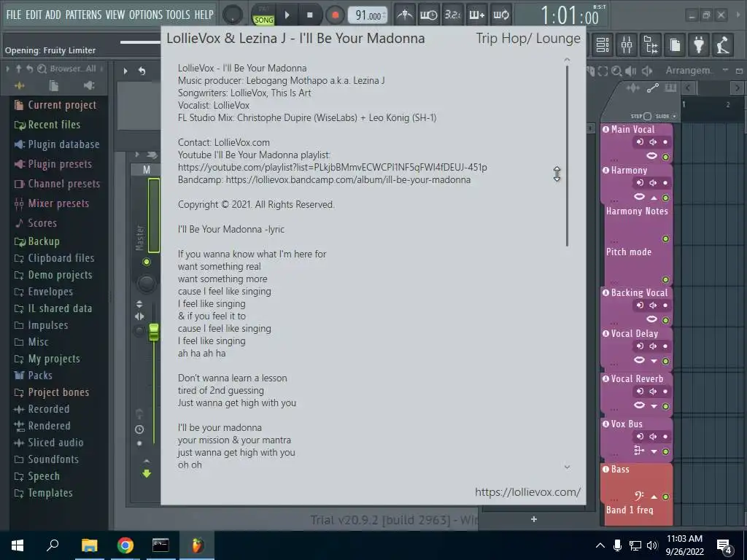Viewport: 747px width, 560px height.
Task: Toggle the STEP edit mode box
Action: tap(647, 116)
